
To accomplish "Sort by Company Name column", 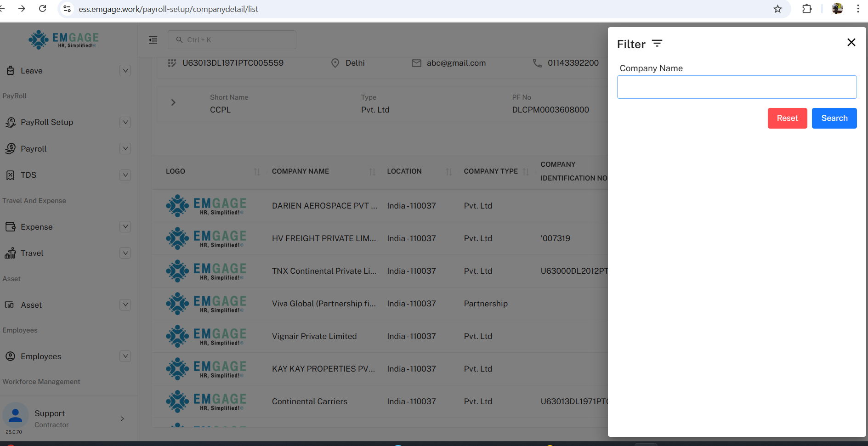I will point(372,172).
